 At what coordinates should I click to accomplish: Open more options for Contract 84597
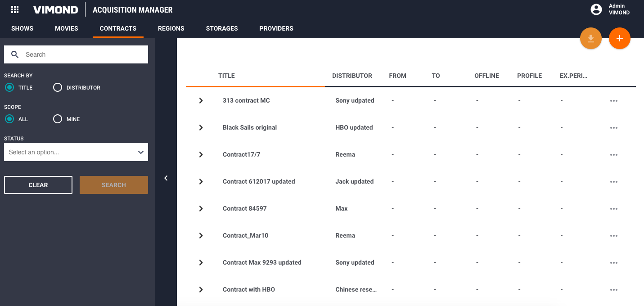coord(614,209)
